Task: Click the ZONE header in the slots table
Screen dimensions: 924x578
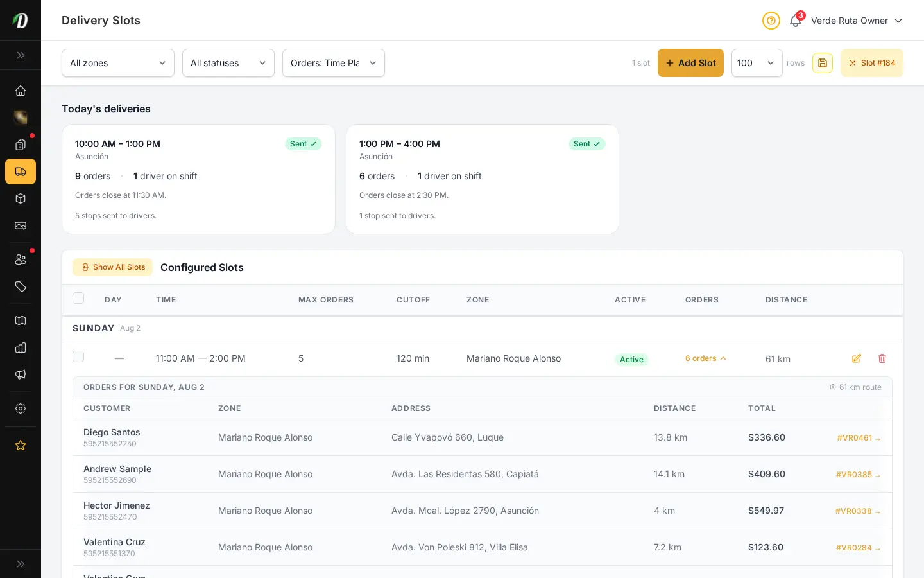Action: click(x=478, y=300)
